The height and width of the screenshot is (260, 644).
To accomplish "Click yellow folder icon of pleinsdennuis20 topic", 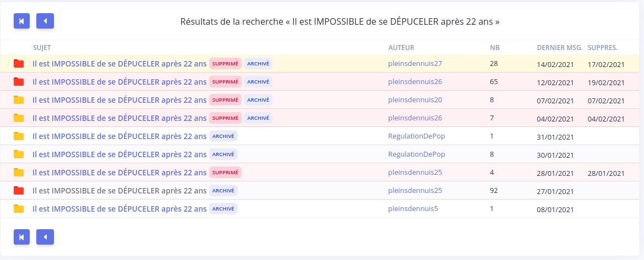I will [x=19, y=99].
